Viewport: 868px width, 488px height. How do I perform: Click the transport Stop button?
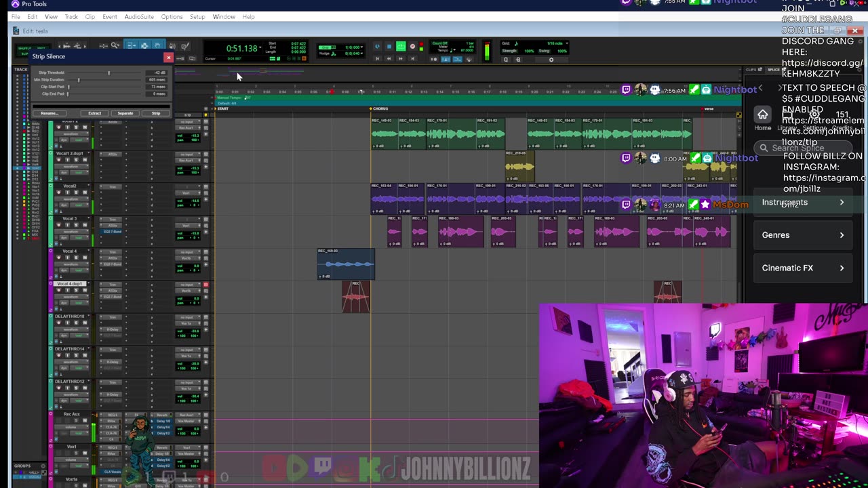point(389,47)
